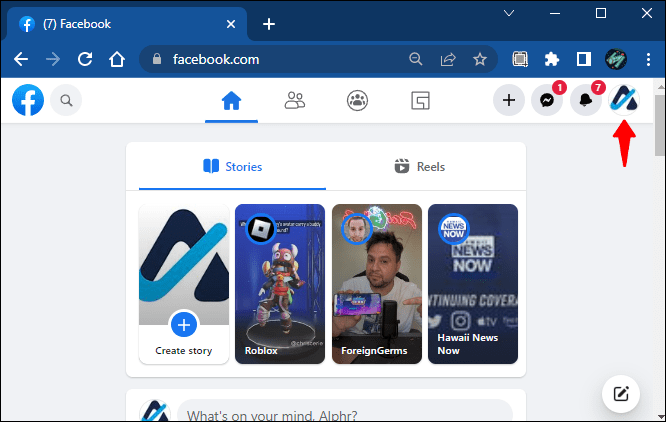Switch to the Reels tab
Viewport: 666px width, 422px height.
(420, 166)
